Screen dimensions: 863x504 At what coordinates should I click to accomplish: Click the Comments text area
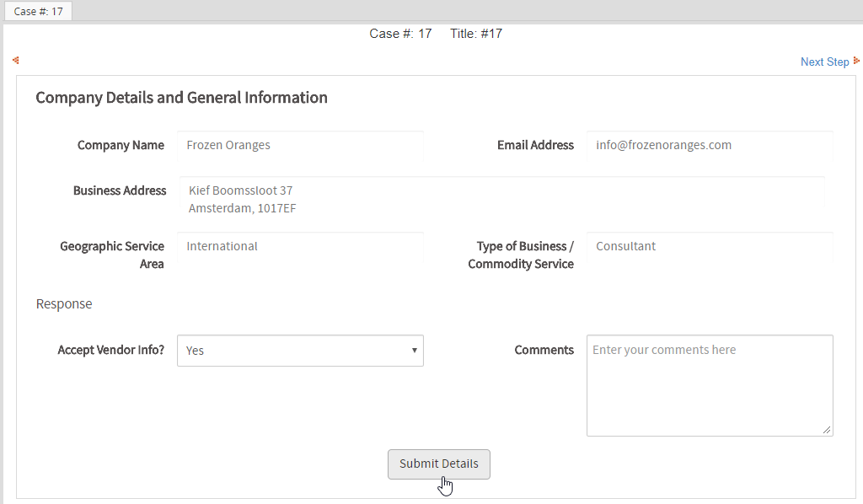(710, 385)
